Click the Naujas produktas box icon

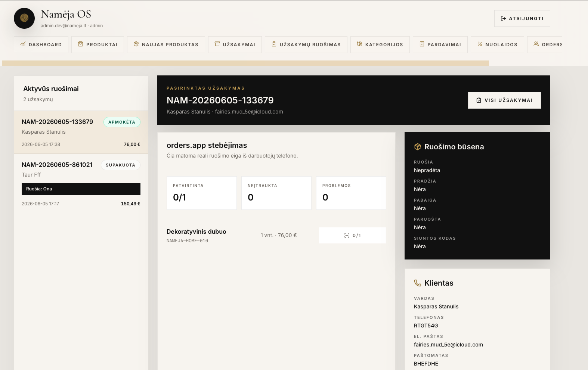click(136, 44)
